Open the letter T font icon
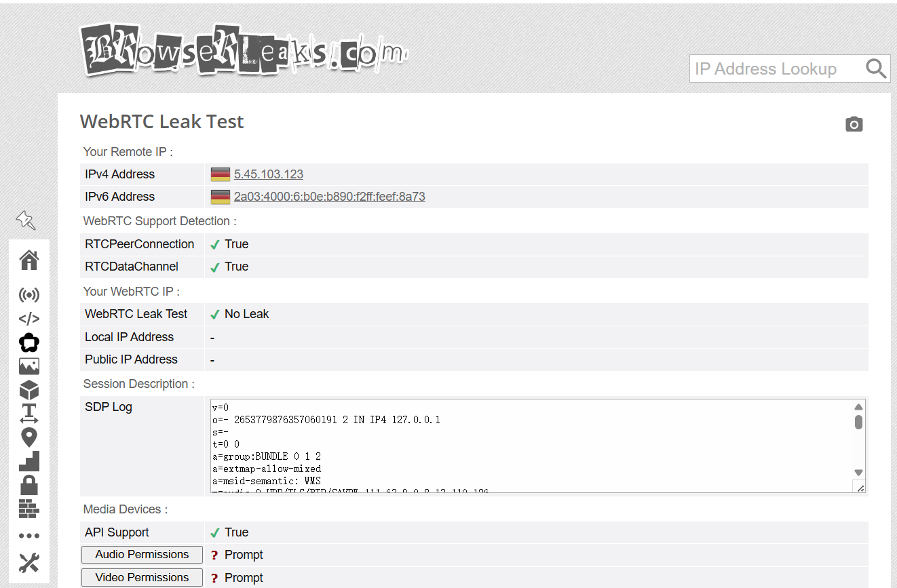This screenshot has width=897, height=588. click(29, 414)
